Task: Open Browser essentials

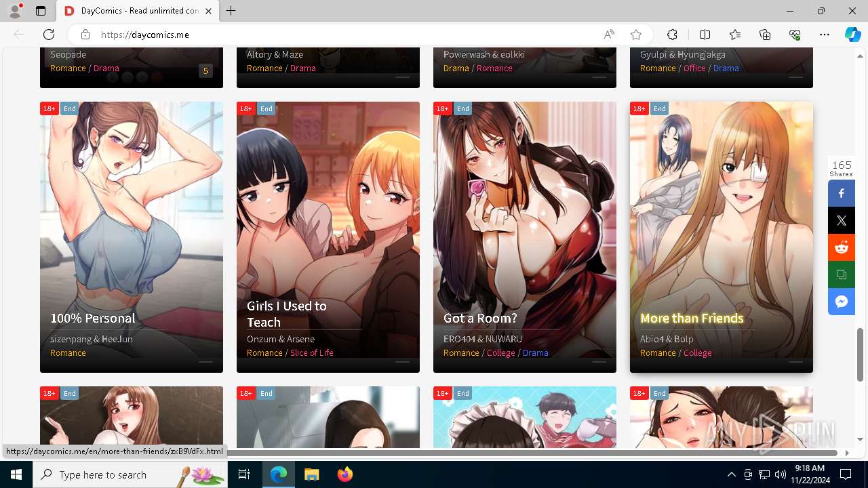Action: [795, 35]
